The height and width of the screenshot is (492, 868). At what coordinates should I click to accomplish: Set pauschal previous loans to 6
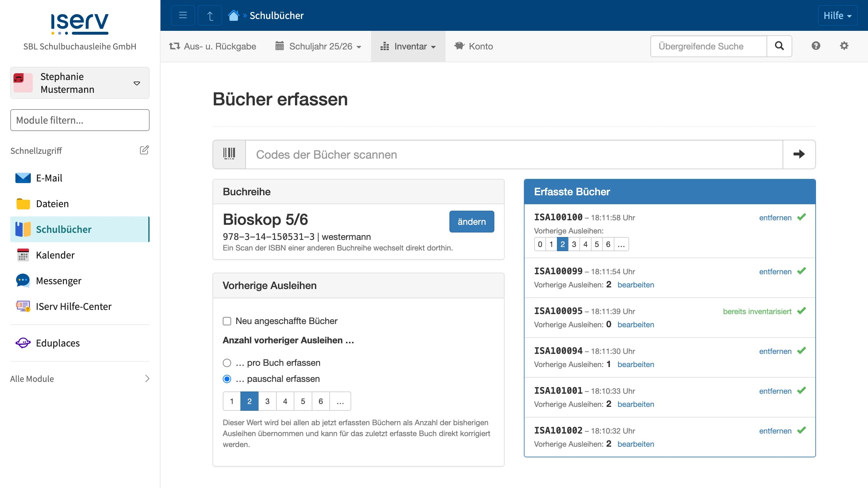click(320, 401)
